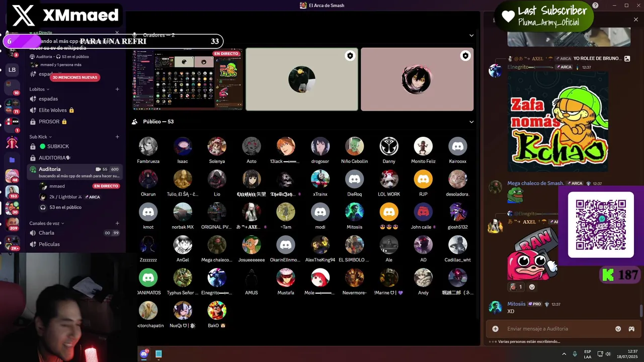644x362 pixels.
Task: Create a channel under Canales de voz
Action: (x=117, y=223)
